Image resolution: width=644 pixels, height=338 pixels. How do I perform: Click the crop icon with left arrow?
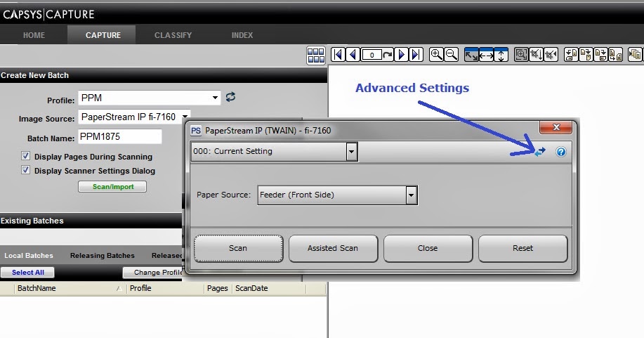551,55
